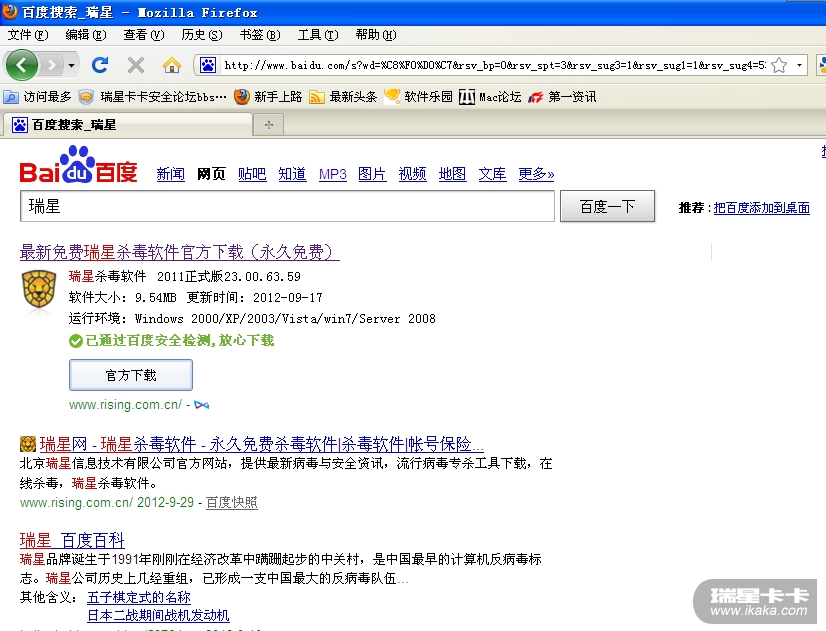The width and height of the screenshot is (826, 631).
Task: Switch to Baidu 文库 search
Action: tap(493, 174)
